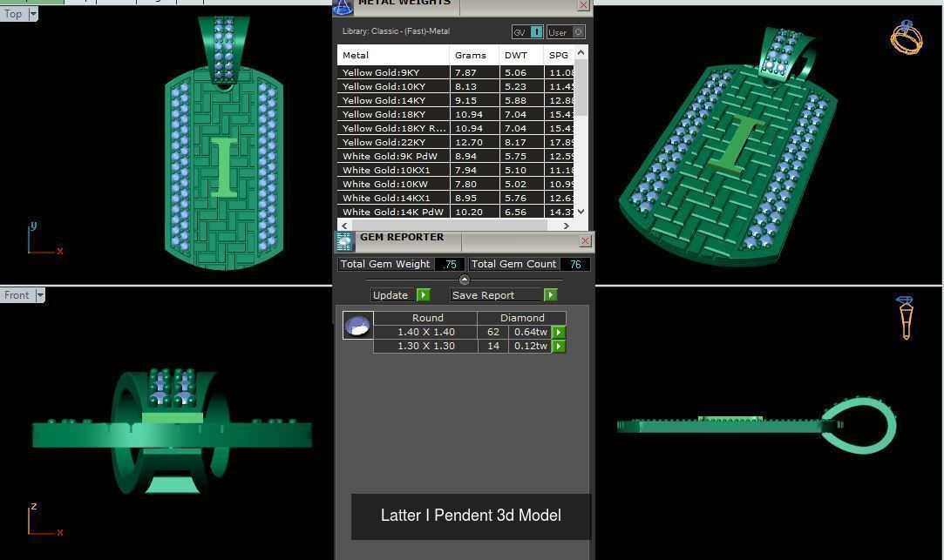944x560 pixels.
Task: Click the horizontal scroll right arrow
Action: 566,226
